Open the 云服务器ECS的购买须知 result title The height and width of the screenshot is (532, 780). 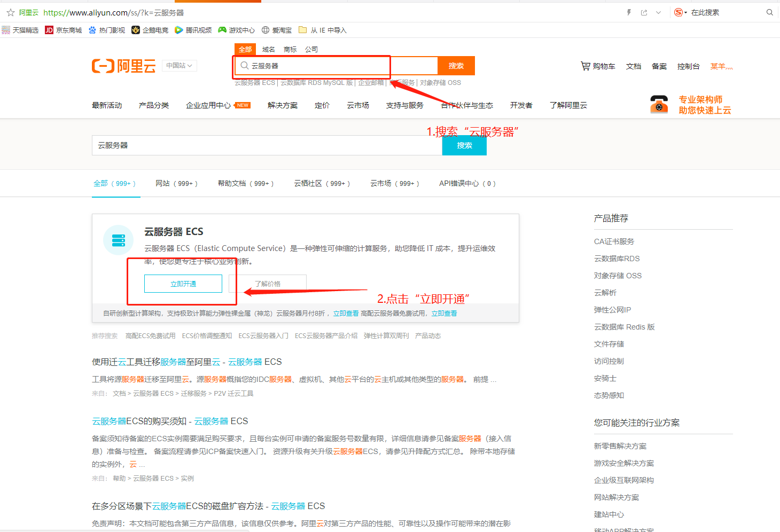click(x=170, y=421)
